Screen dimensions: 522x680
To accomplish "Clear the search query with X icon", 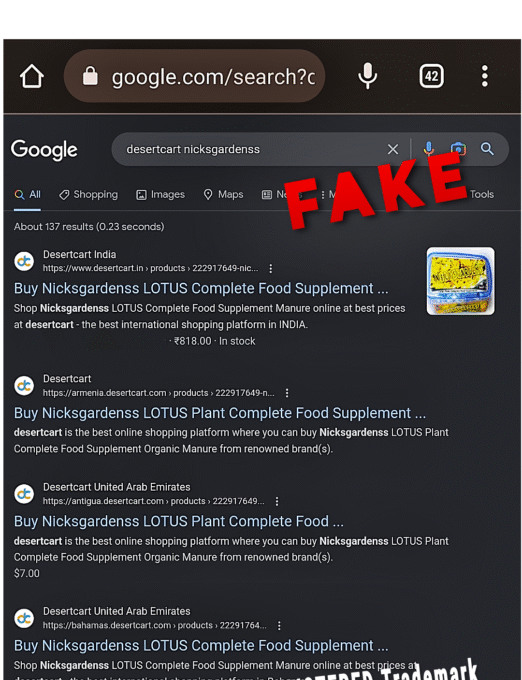I will pyautogui.click(x=393, y=149).
